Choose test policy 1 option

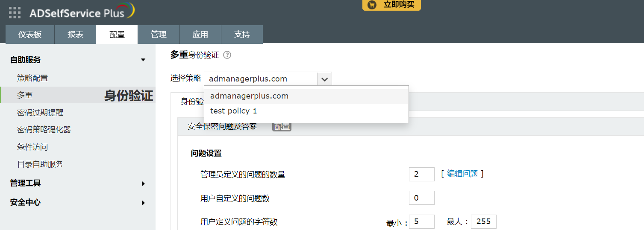point(234,111)
